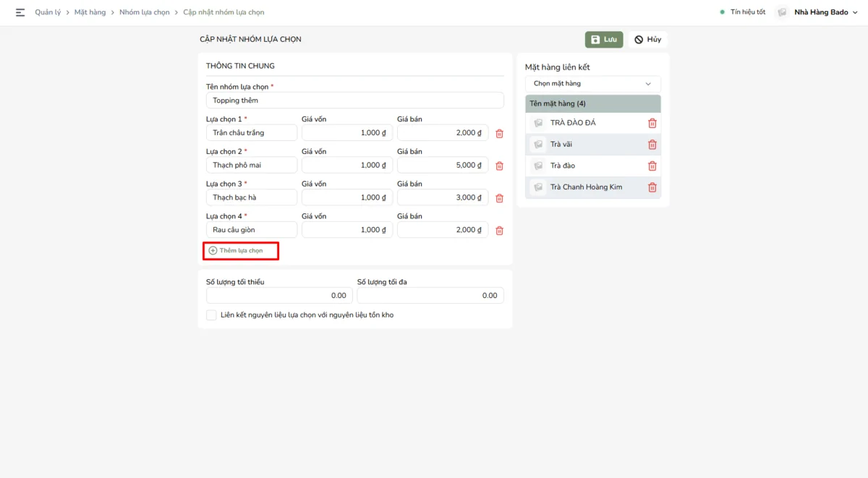Screen dimensions: 868x478
Task: Click the Trà Chanh Hoàng Kim name
Action: 586,187
